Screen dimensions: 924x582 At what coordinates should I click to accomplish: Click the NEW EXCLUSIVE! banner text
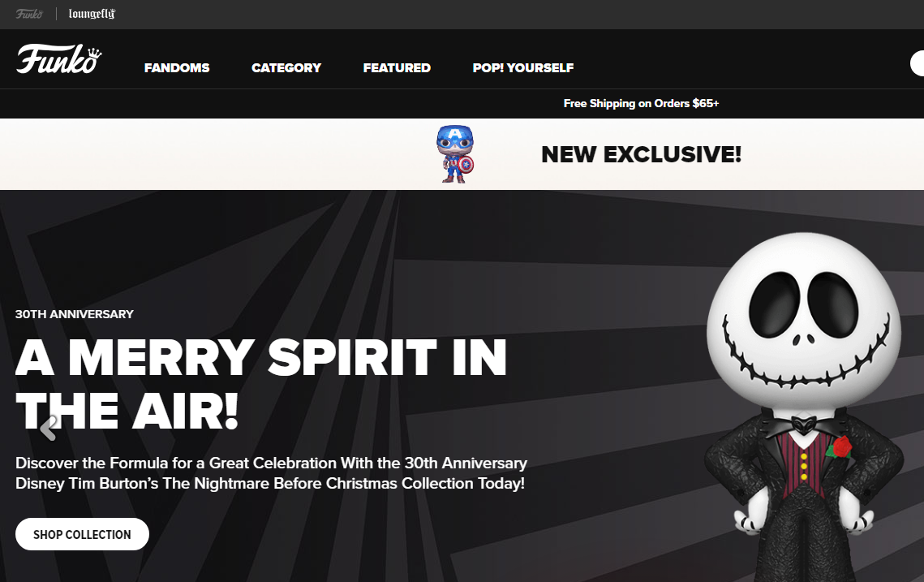click(x=641, y=154)
